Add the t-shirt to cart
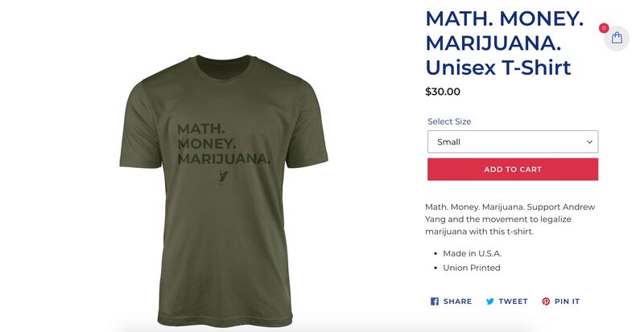Image resolution: width=644 pixels, height=332 pixels. coord(513,169)
